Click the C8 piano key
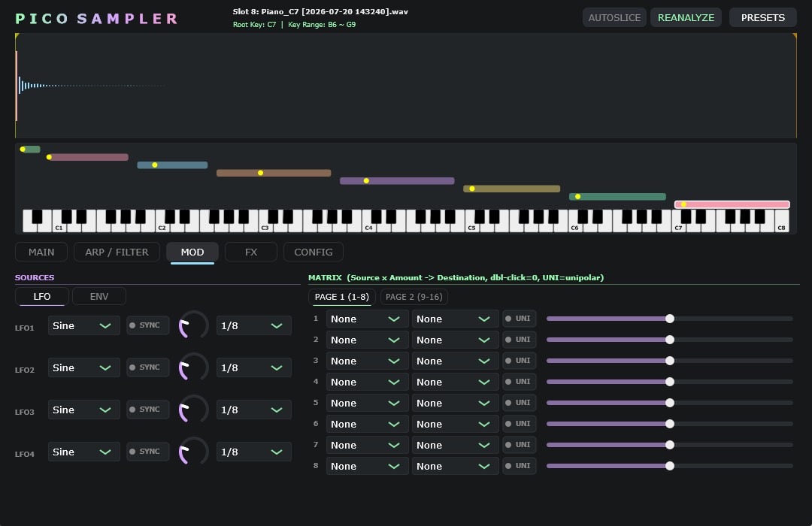Viewport: 812px width, 526px height. point(782,221)
